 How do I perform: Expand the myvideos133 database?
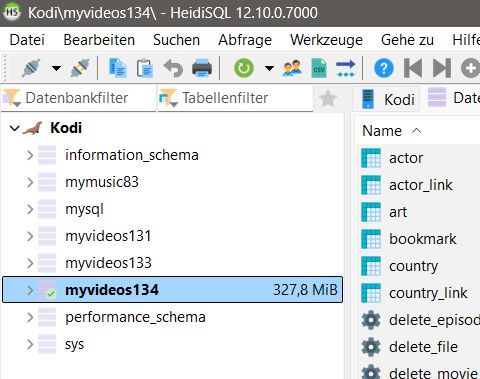(30, 263)
